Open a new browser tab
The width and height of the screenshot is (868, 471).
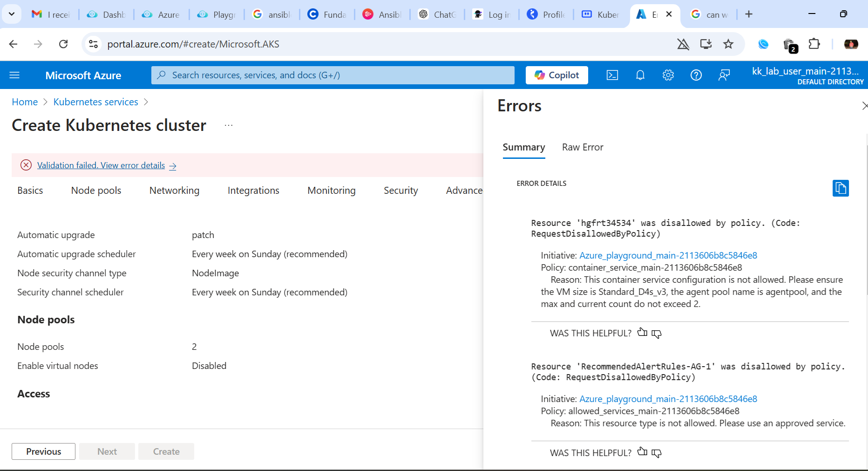[x=749, y=14]
